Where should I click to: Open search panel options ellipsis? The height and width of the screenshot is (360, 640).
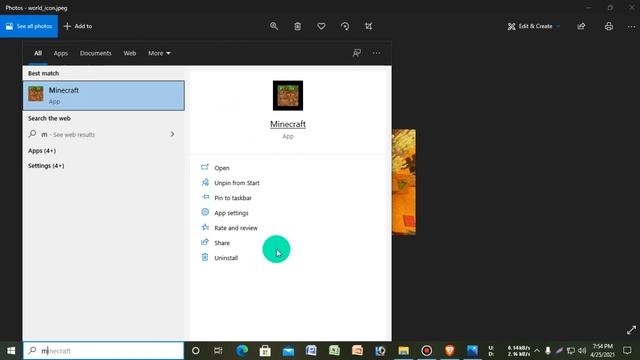click(x=376, y=53)
